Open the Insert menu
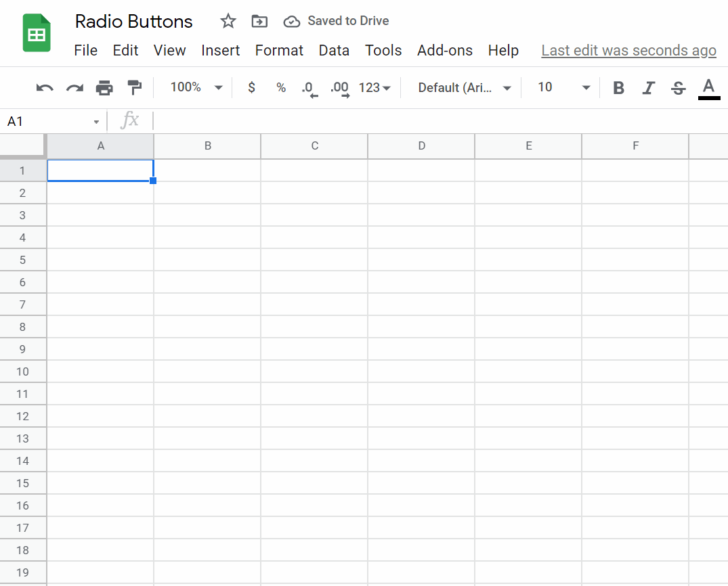 point(221,50)
